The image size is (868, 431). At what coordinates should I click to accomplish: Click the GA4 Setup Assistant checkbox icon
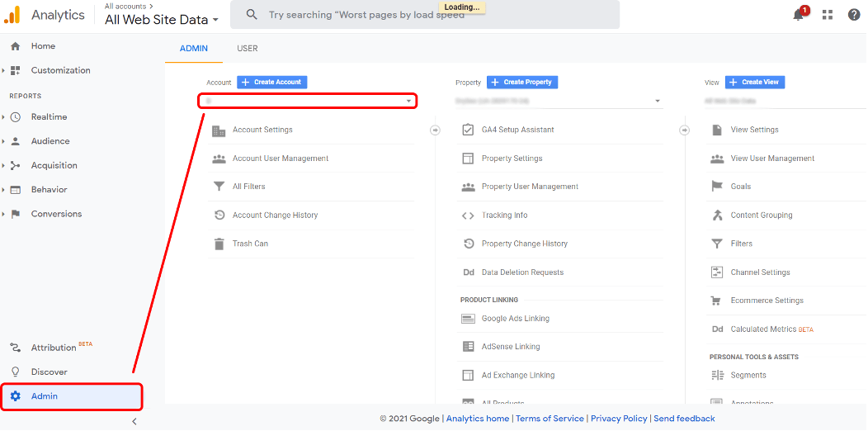pyautogui.click(x=469, y=130)
